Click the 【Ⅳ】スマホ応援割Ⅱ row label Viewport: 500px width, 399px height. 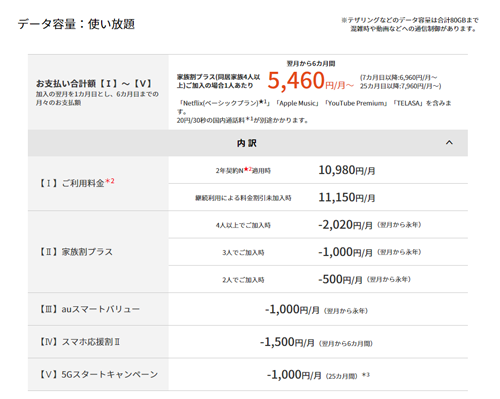pyautogui.click(x=79, y=342)
